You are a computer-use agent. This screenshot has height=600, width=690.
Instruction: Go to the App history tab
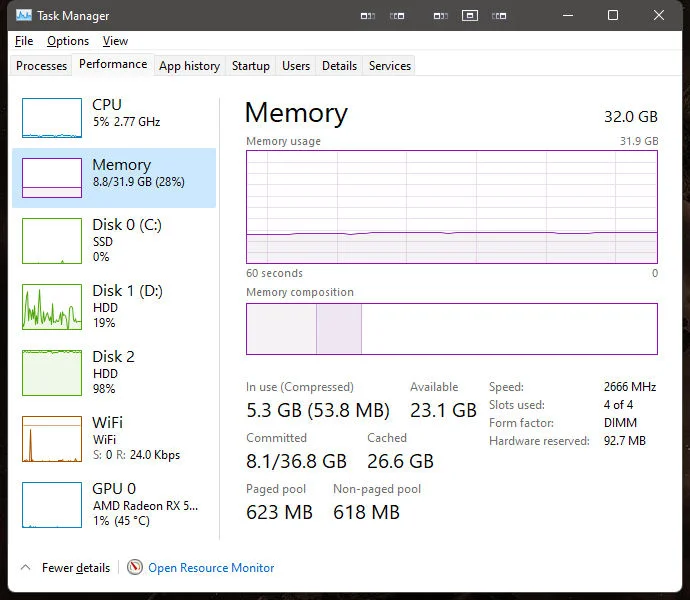(x=190, y=66)
